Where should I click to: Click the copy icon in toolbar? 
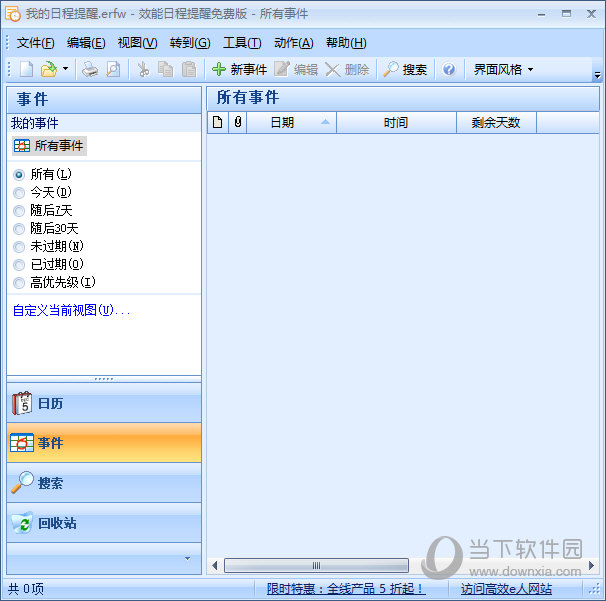pos(165,70)
